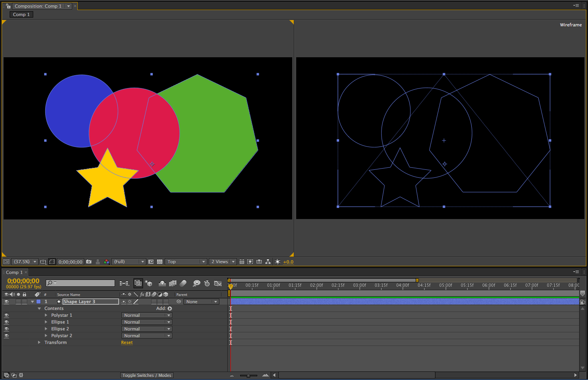Screen dimensions: 588x380
Task: Toggle Region of Interest in the viewer
Action: (52, 261)
